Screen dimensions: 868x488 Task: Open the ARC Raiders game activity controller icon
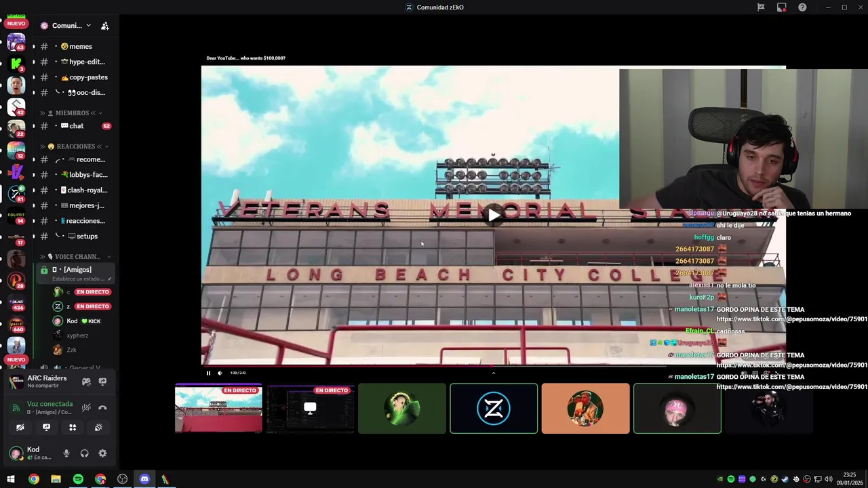click(x=86, y=382)
